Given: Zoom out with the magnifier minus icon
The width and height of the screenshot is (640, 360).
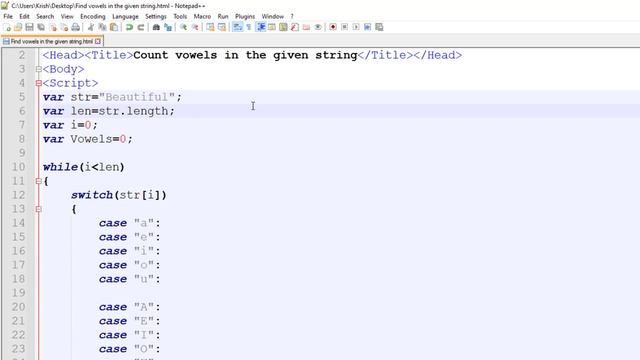Looking at the screenshot, I should click(195, 27).
